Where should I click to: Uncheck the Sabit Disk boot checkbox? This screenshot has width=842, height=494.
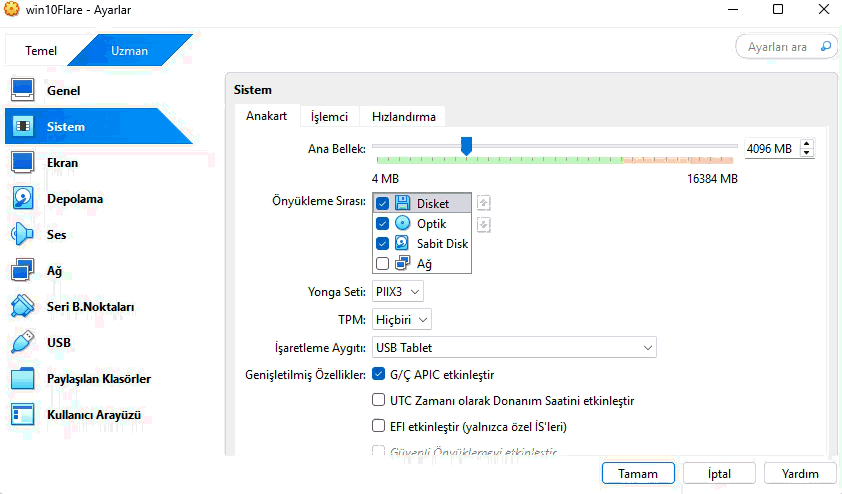click(x=382, y=243)
